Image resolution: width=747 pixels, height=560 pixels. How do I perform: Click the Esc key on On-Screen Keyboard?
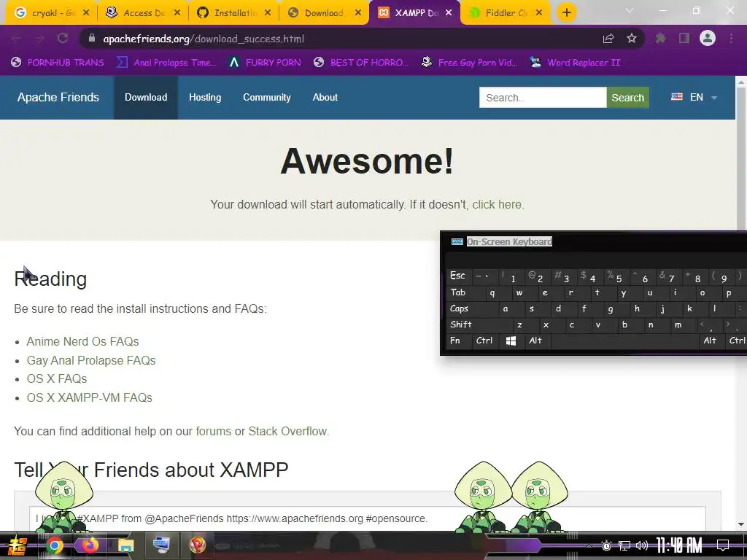coord(457,275)
